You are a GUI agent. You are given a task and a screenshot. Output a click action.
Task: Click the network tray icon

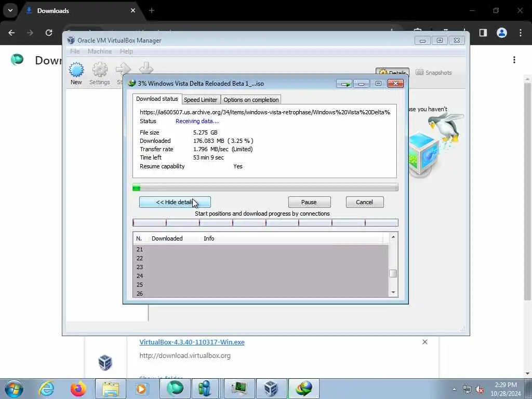tap(467, 390)
